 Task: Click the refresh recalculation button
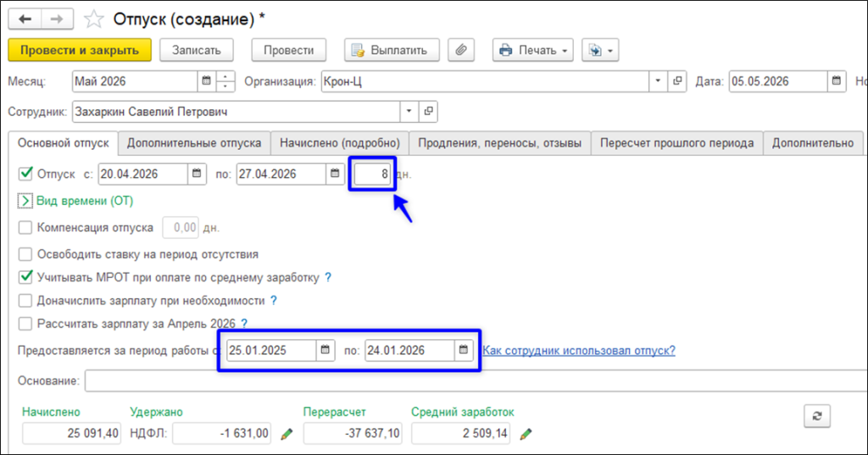click(817, 416)
